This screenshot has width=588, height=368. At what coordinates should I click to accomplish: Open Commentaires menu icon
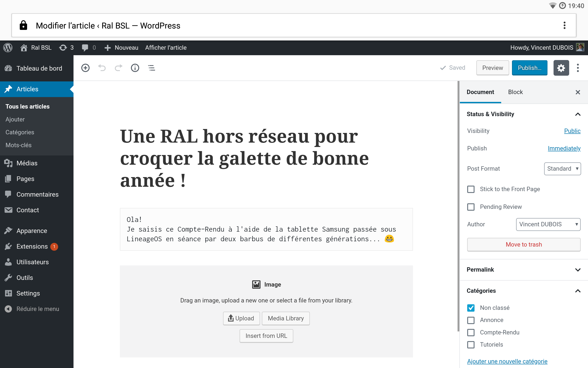tap(8, 195)
